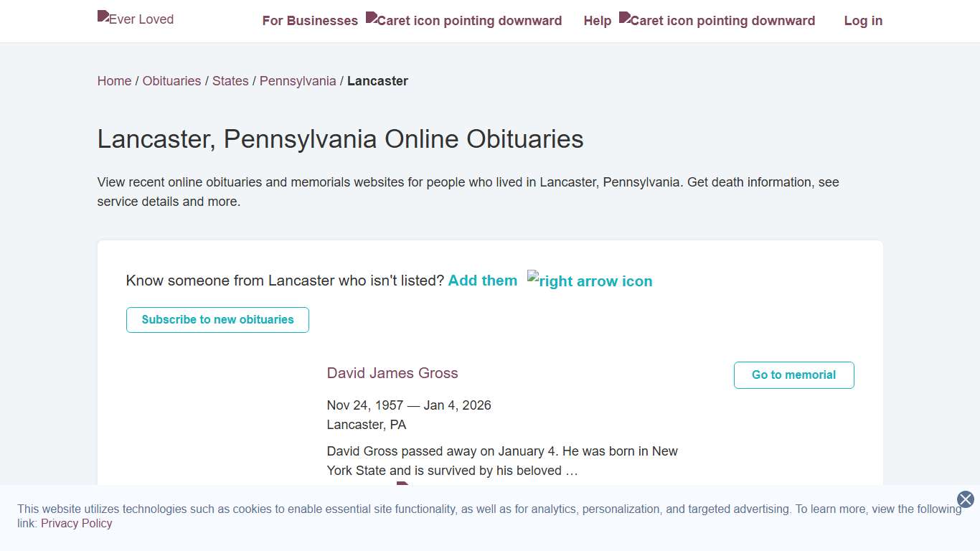The width and height of the screenshot is (980, 551).
Task: Open the Pennsylvania breadcrumb link
Action: pos(298,81)
